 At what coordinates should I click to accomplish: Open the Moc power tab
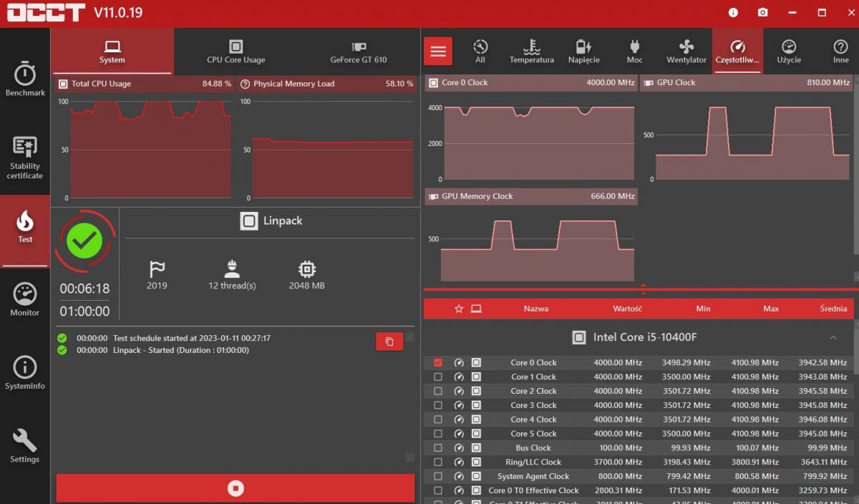(x=634, y=52)
